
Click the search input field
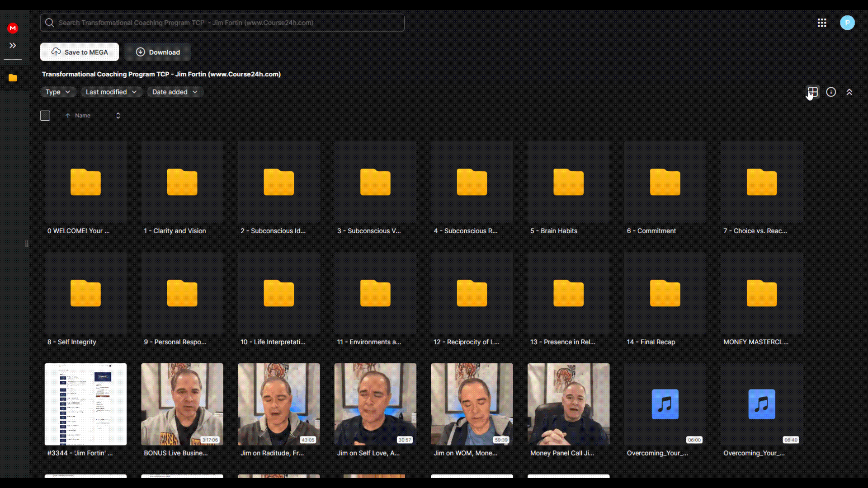point(222,23)
